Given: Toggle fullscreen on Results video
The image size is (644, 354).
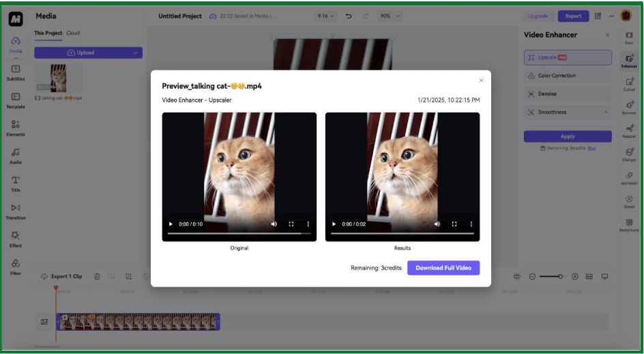Looking at the screenshot, I should pyautogui.click(x=454, y=224).
